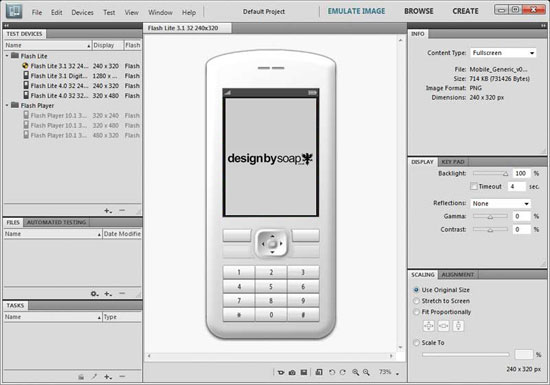The height and width of the screenshot is (385, 550).
Task: Switch to the Alignment tab
Action: [458, 275]
